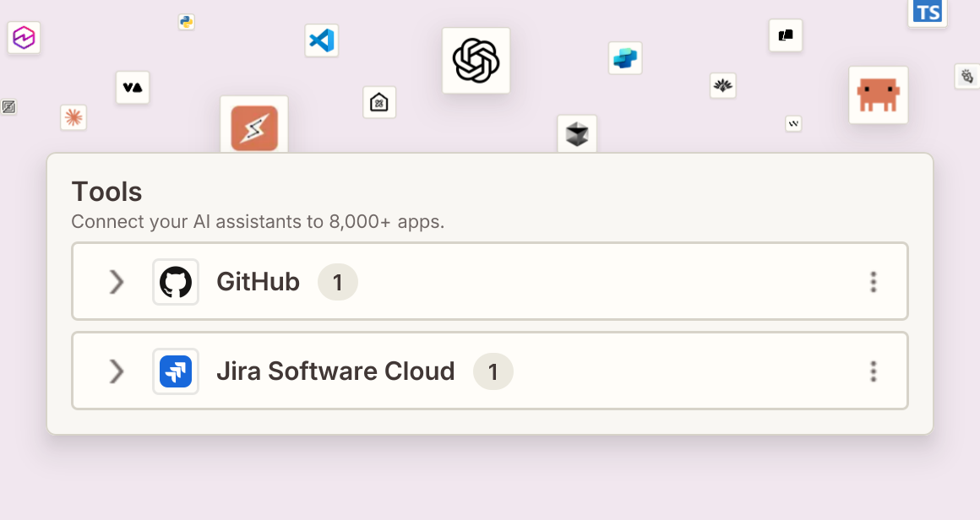Viewport: 980px width, 520px height.
Task: Click the house-shaped icon tile
Action: click(x=379, y=102)
